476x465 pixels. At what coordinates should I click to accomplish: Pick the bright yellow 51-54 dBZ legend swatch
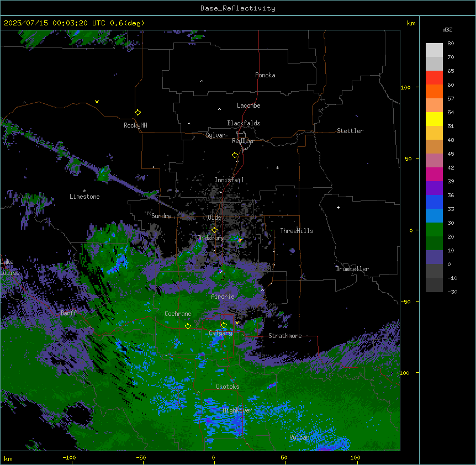click(434, 119)
